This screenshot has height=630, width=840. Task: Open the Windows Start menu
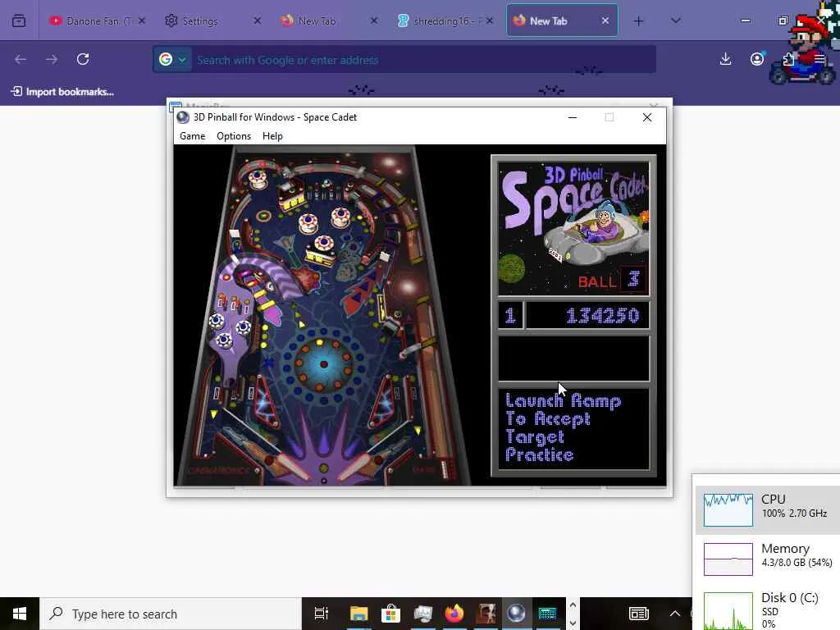click(x=20, y=614)
